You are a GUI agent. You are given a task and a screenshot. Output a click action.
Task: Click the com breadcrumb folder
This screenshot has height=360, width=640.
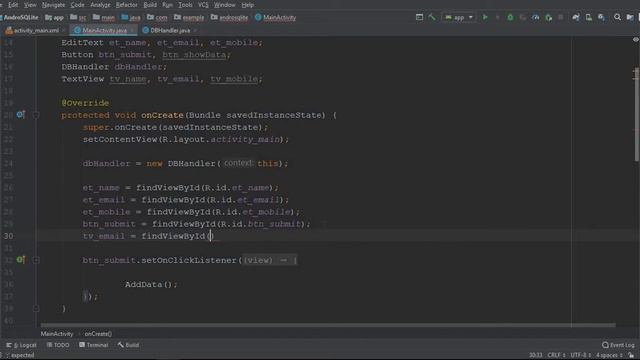[x=157, y=18]
